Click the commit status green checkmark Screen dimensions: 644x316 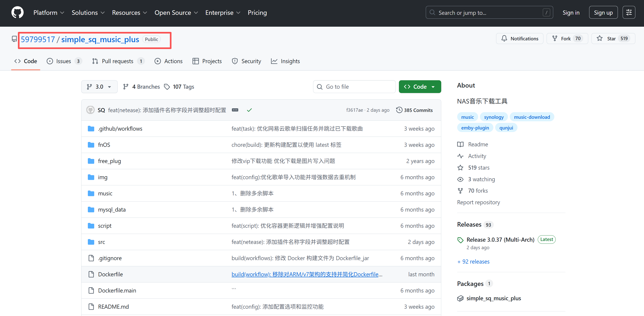point(249,110)
